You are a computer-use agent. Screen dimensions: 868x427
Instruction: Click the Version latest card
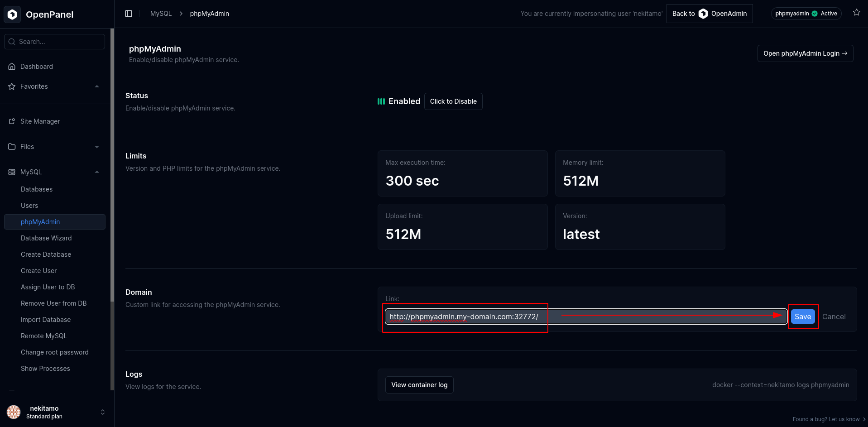tap(640, 227)
